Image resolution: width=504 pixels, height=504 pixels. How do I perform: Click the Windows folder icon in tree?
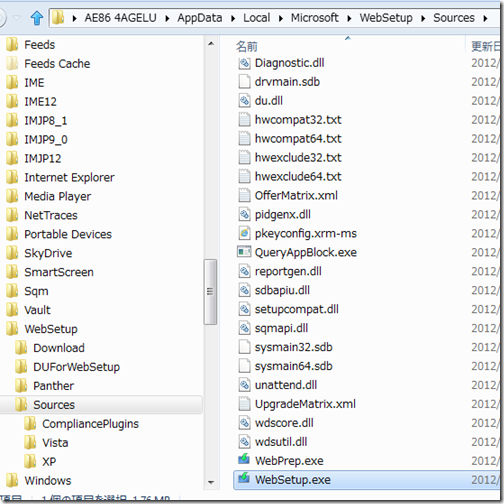(12, 480)
